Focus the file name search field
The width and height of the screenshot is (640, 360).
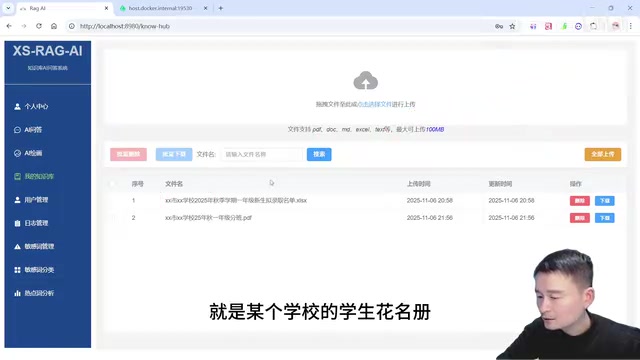coord(262,154)
